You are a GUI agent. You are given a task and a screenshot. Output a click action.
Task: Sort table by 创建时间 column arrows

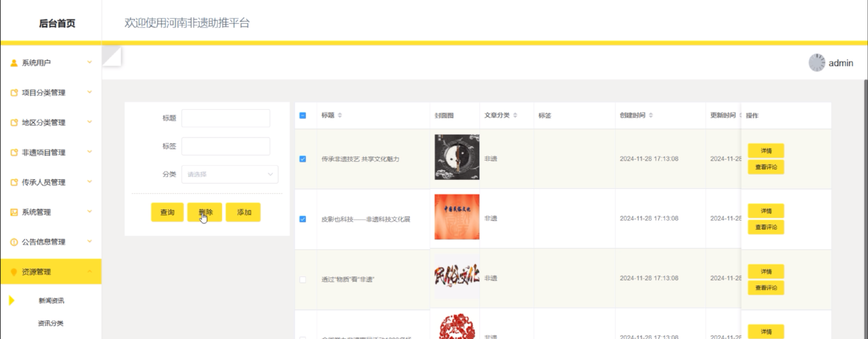pos(651,115)
